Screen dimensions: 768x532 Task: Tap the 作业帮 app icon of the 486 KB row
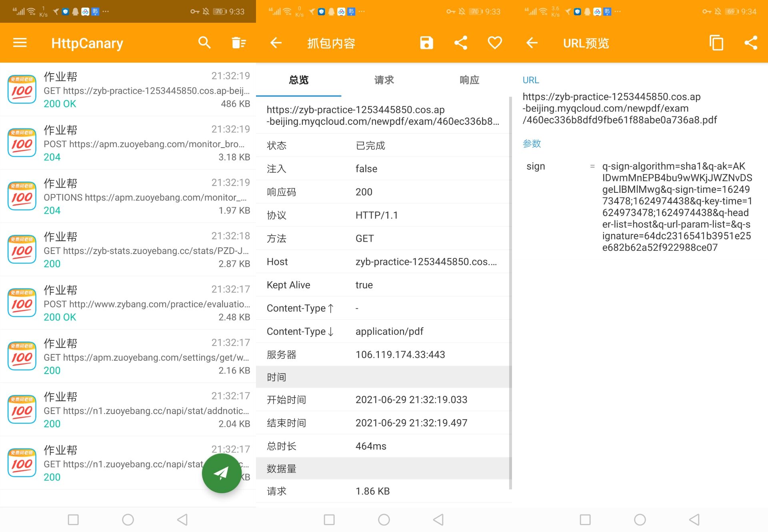(22, 90)
